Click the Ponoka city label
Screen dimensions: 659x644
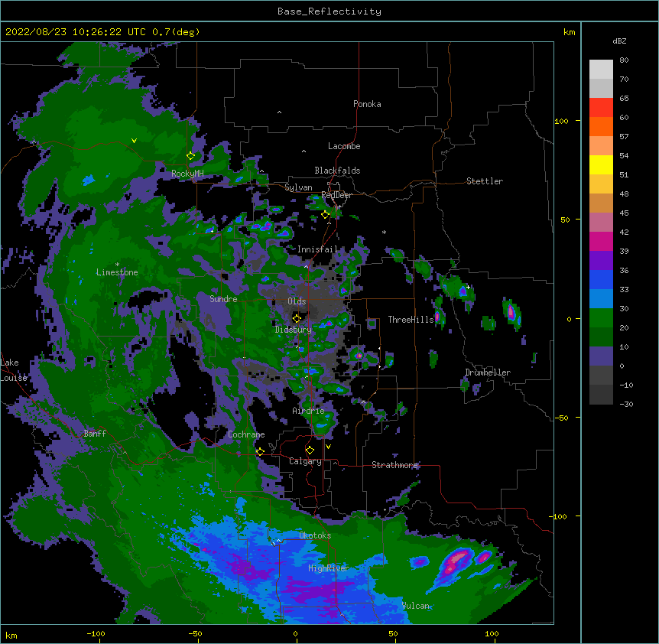click(x=367, y=104)
